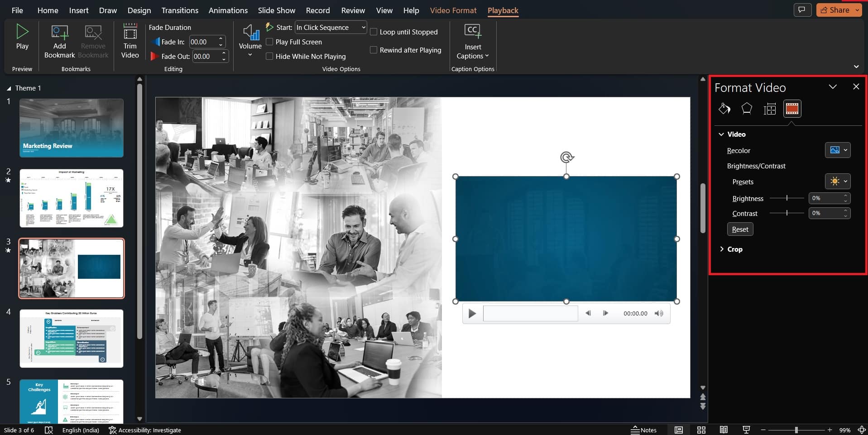
Task: Select the Effects pentagon icon
Action: [x=747, y=109]
